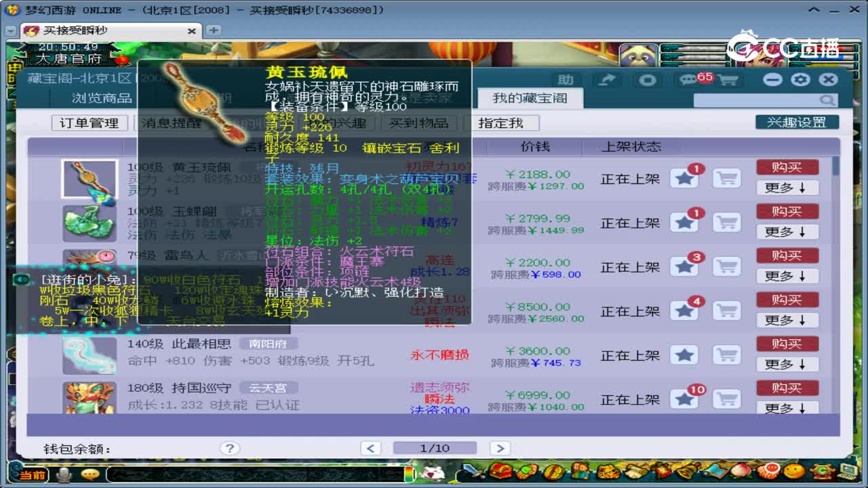Open 订单管理 section
Image resolution: width=868 pixels, height=488 pixels.
point(89,123)
